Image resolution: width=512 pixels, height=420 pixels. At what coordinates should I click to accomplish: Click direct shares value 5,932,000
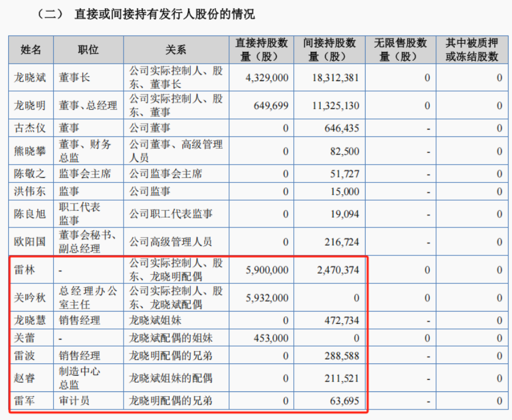(266, 298)
